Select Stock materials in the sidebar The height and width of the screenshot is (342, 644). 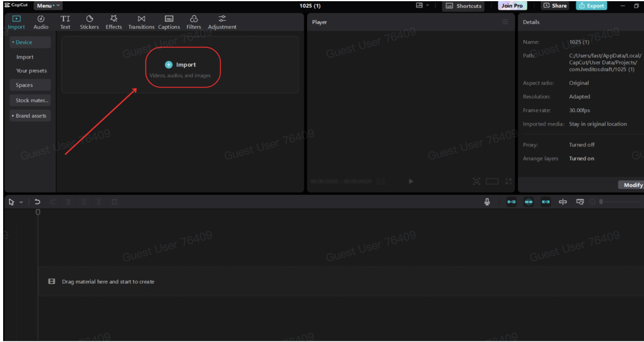[x=31, y=101]
